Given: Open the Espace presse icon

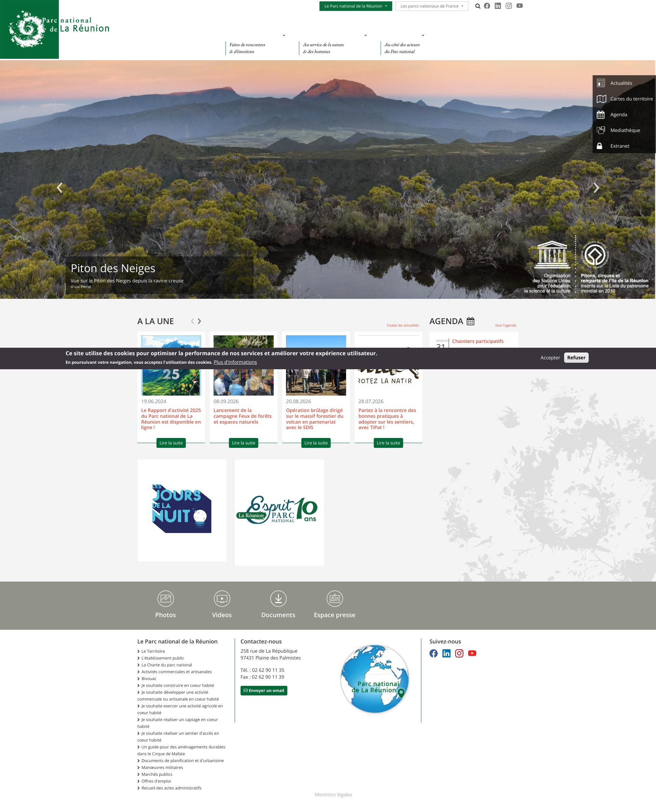Looking at the screenshot, I should [334, 598].
